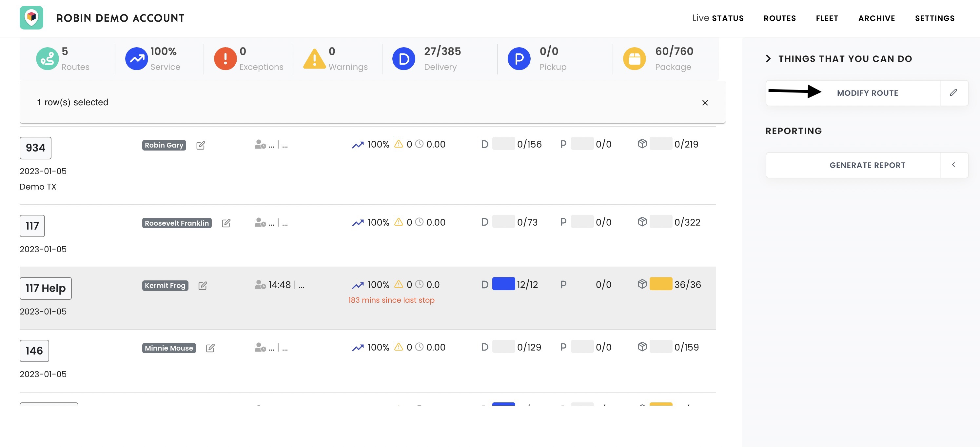The image size is (980, 447).
Task: Click the Kermit Frog driver tag
Action: 165,286
